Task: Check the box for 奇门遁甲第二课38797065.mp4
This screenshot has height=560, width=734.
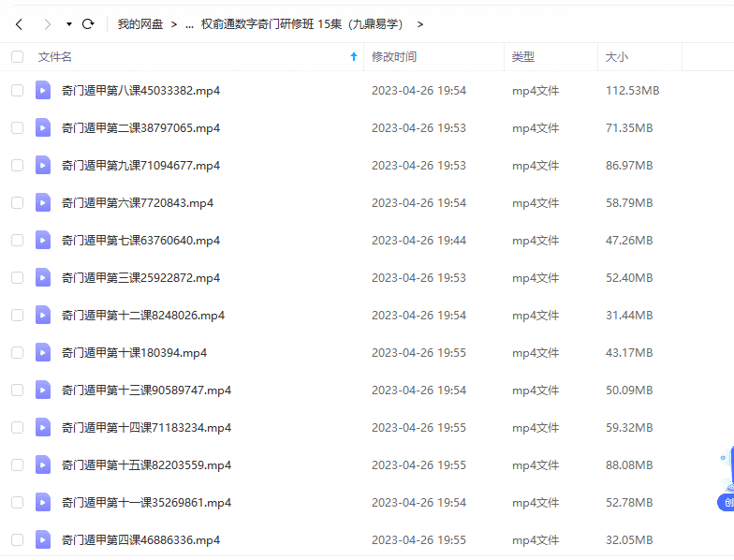Action: pos(17,128)
